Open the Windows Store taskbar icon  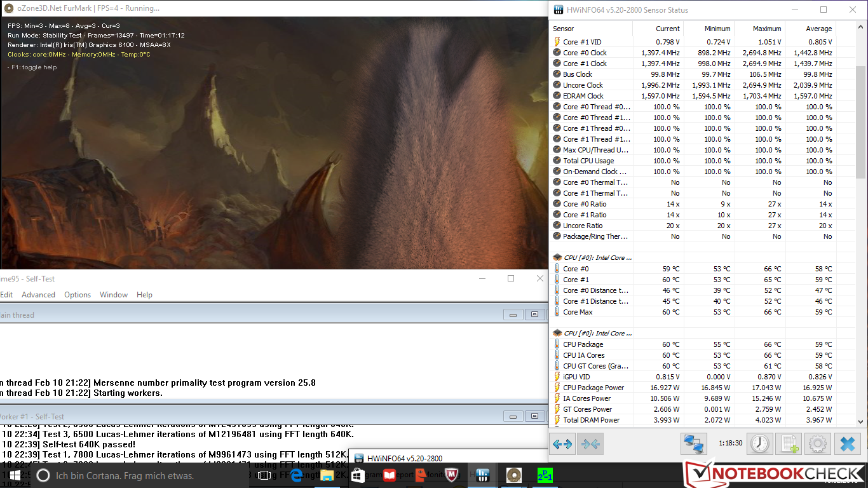pos(358,475)
